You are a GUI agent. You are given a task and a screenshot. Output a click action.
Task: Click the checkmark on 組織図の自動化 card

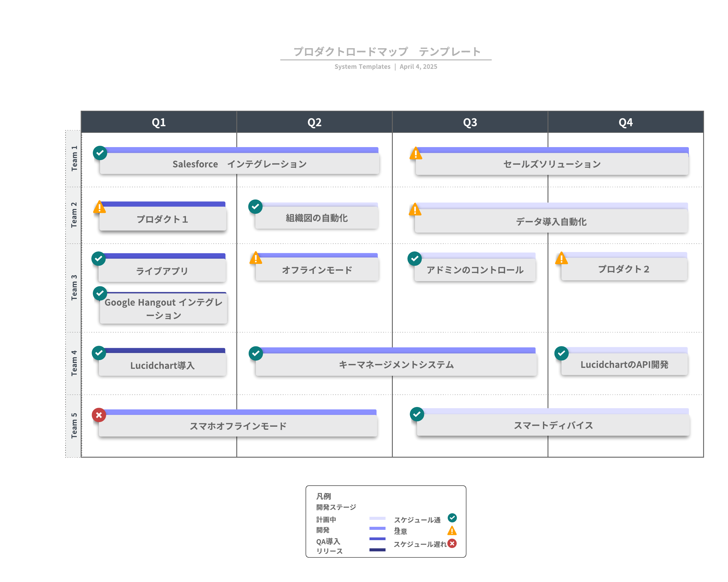tap(255, 207)
